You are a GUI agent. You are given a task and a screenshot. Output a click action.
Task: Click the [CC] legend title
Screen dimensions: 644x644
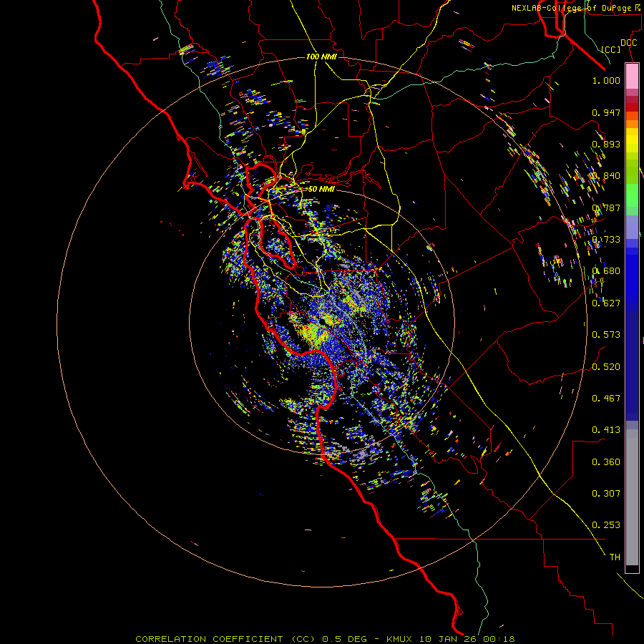point(611,49)
